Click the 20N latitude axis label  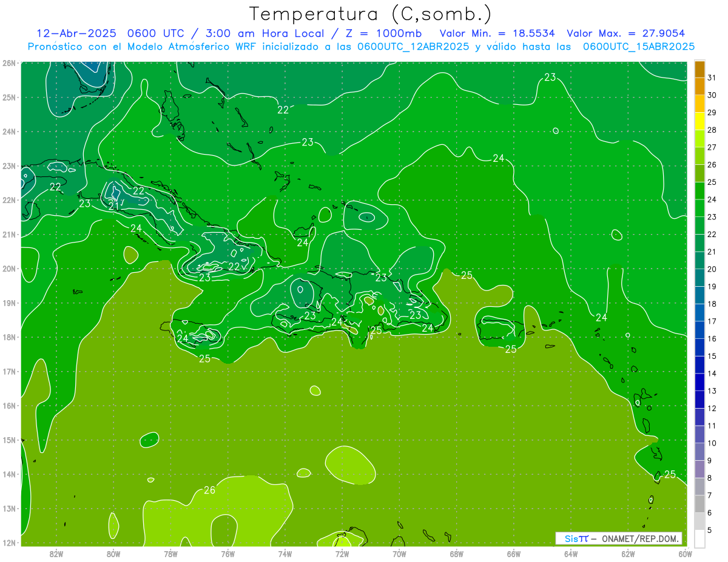pos(8,269)
